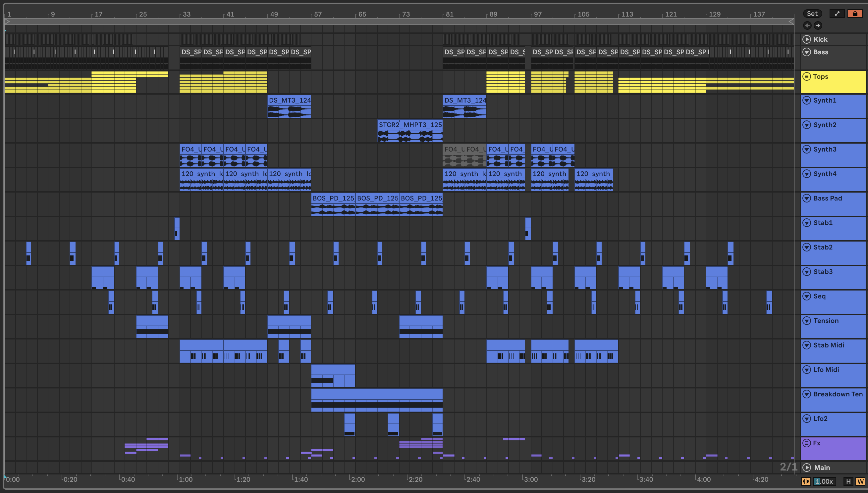Click the STCR2_MHPT3_125 audio clip

coord(410,125)
